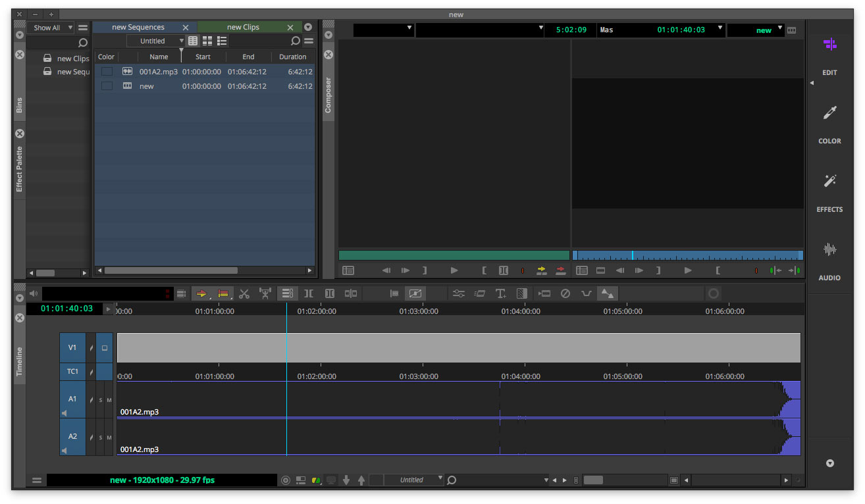Open the bin hamburger fast menu
Image resolution: width=865 pixels, height=504 pixels.
coord(308,41)
